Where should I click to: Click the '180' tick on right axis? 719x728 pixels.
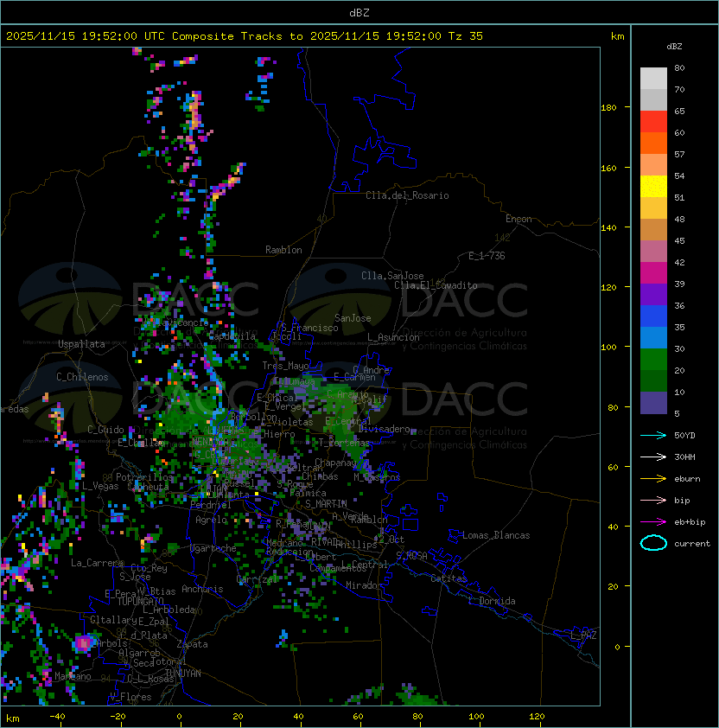point(608,108)
